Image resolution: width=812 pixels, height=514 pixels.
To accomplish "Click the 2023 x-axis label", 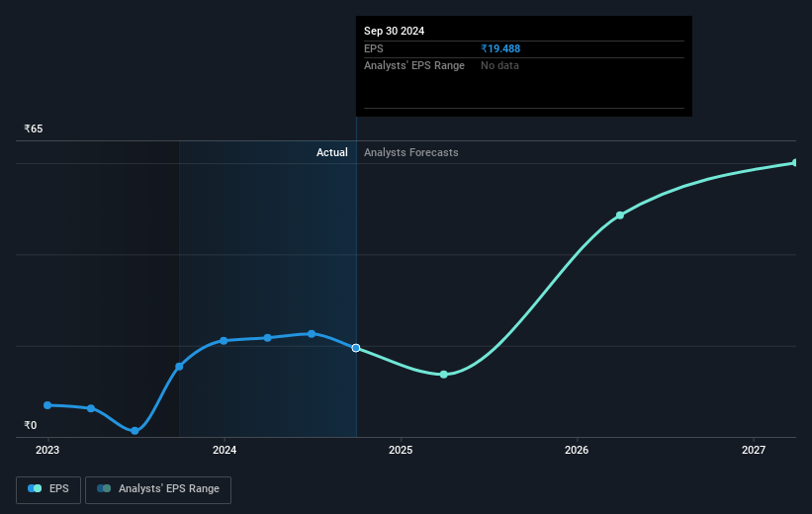I will click(x=47, y=451).
